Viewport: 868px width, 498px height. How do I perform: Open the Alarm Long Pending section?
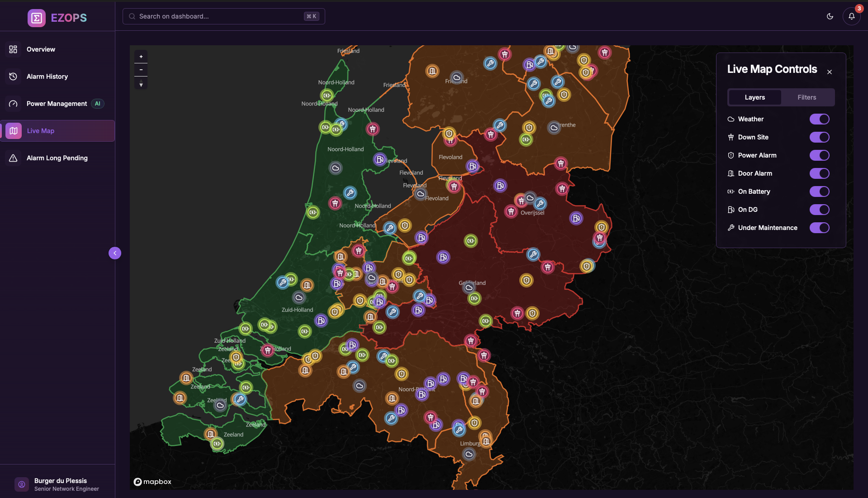57,158
